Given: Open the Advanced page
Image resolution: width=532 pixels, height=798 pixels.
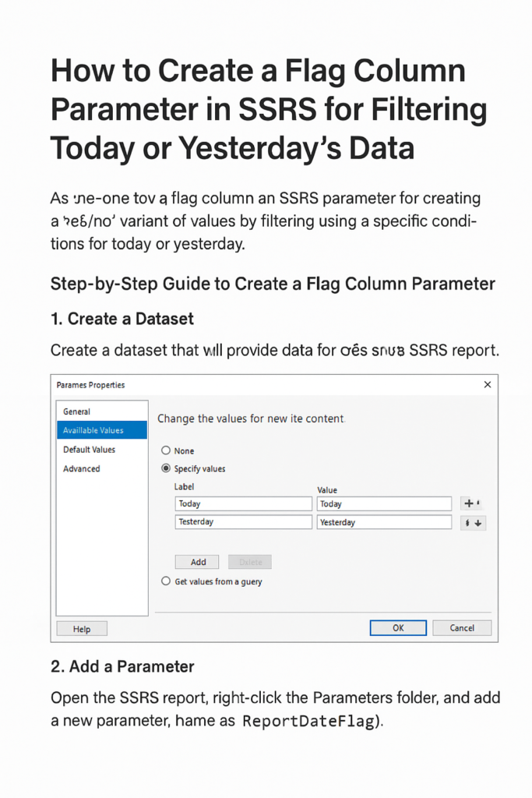Looking at the screenshot, I should (x=82, y=468).
